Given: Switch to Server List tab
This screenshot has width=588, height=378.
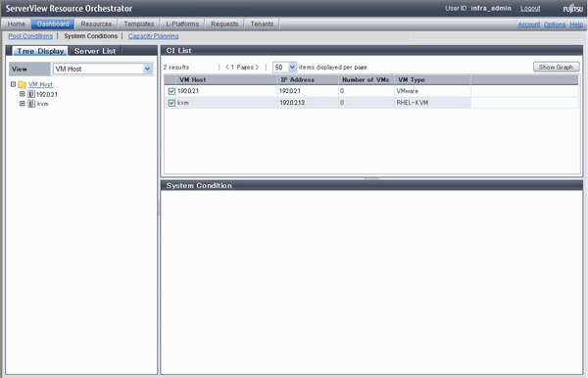Looking at the screenshot, I should click(95, 51).
